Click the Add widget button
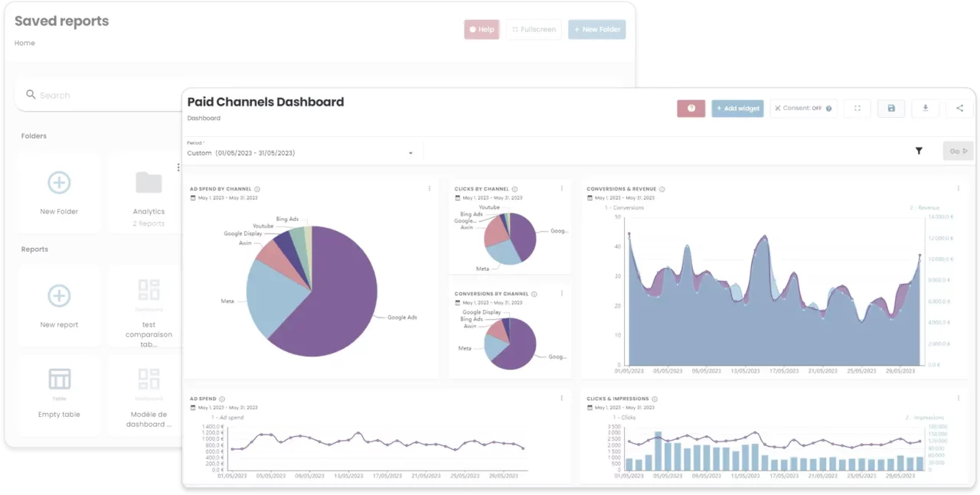The height and width of the screenshot is (495, 980). click(x=737, y=108)
